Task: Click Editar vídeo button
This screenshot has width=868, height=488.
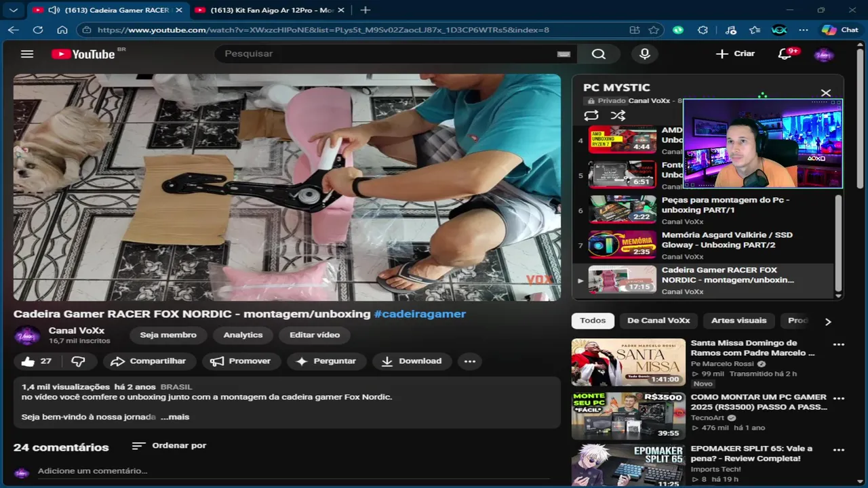Action: 315,335
